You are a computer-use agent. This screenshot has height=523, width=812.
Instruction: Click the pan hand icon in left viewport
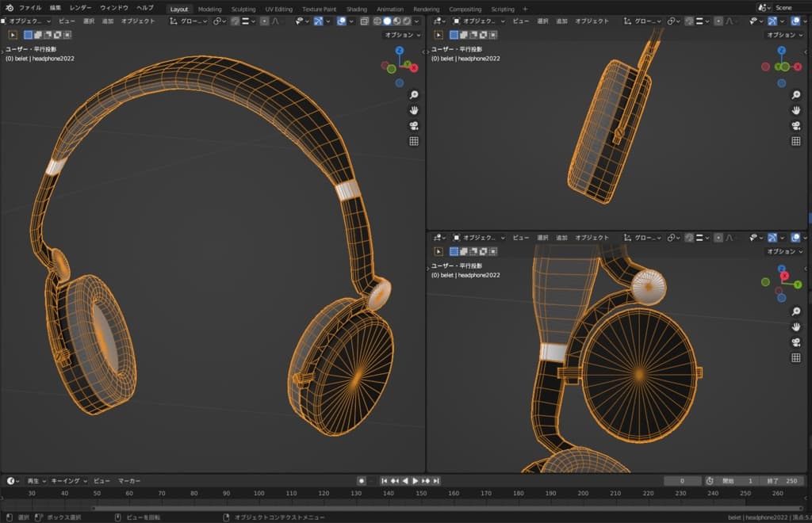click(413, 110)
